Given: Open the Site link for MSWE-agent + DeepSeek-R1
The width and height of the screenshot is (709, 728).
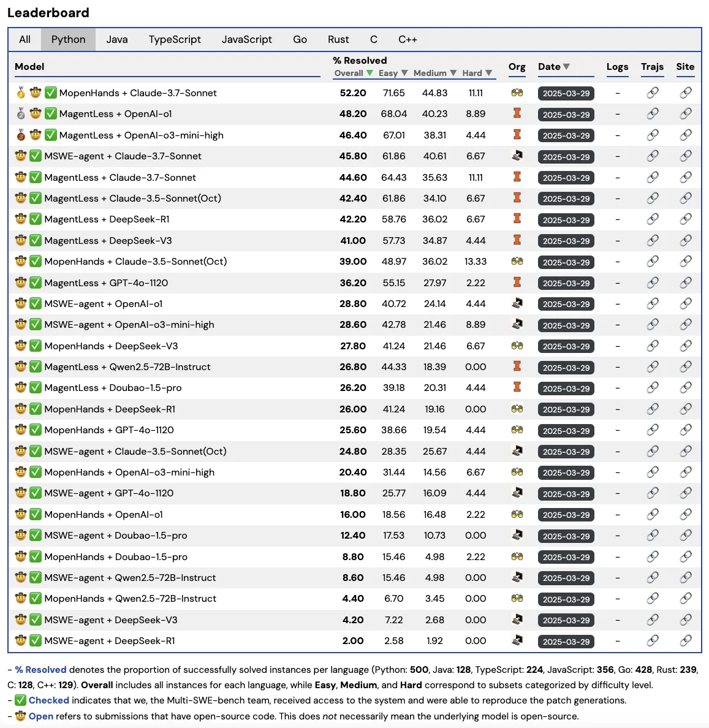Looking at the screenshot, I should [685, 641].
